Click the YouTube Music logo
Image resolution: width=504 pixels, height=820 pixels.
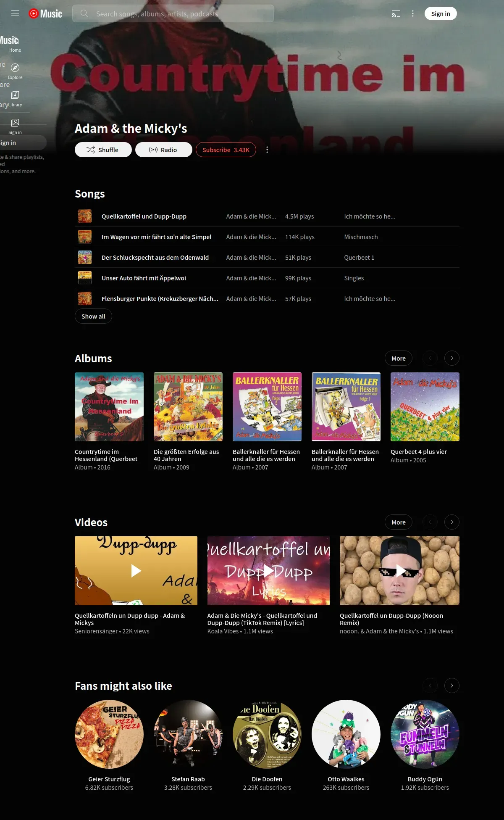(x=45, y=13)
